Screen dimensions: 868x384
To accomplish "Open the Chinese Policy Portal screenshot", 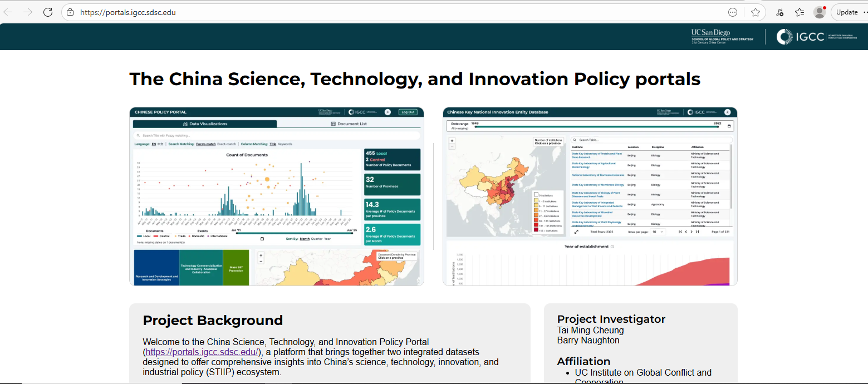I will click(x=276, y=196).
